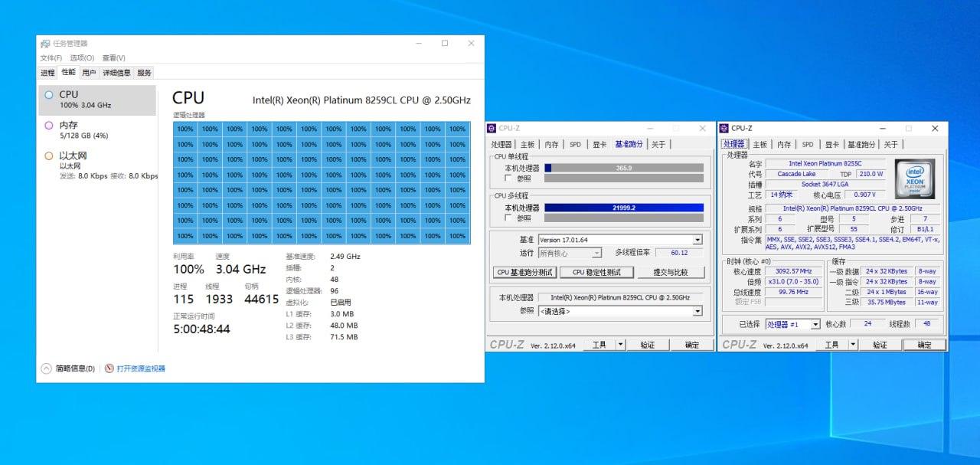Tick the 参照 checkbox under CPU 单线程
Image resolution: width=980 pixels, height=465 pixels.
click(508, 178)
